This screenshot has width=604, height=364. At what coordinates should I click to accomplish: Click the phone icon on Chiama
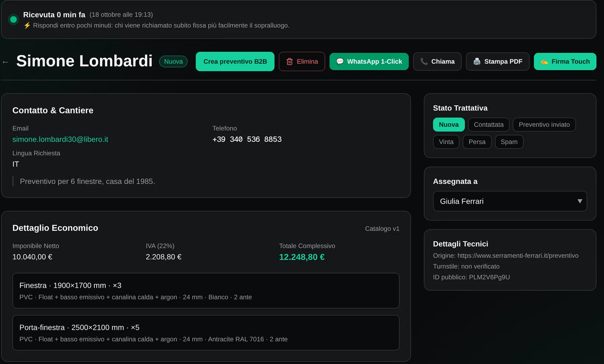click(x=424, y=61)
